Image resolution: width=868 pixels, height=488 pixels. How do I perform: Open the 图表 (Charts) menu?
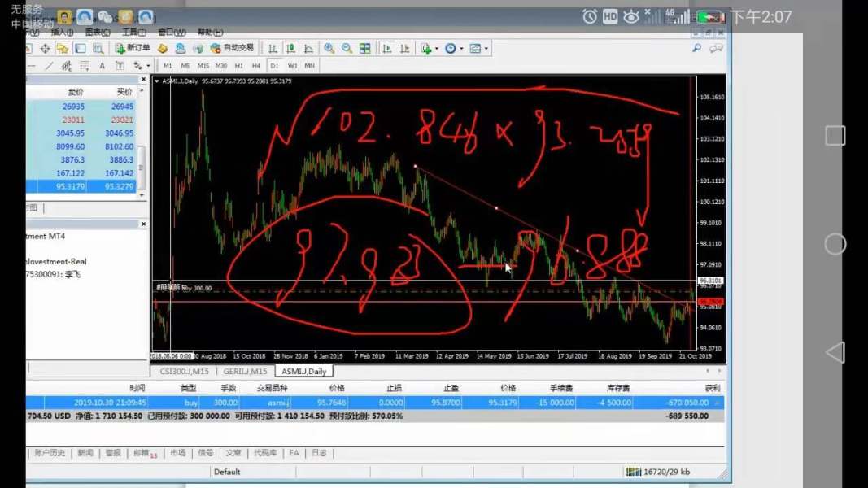(98, 33)
